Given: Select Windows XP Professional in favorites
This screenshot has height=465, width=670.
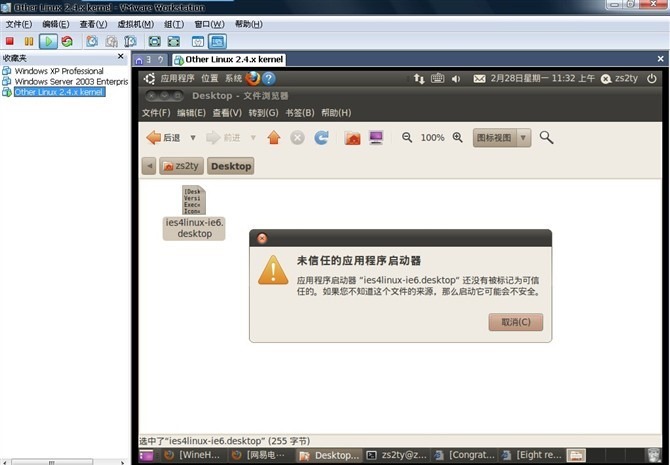Looking at the screenshot, I should (59, 71).
